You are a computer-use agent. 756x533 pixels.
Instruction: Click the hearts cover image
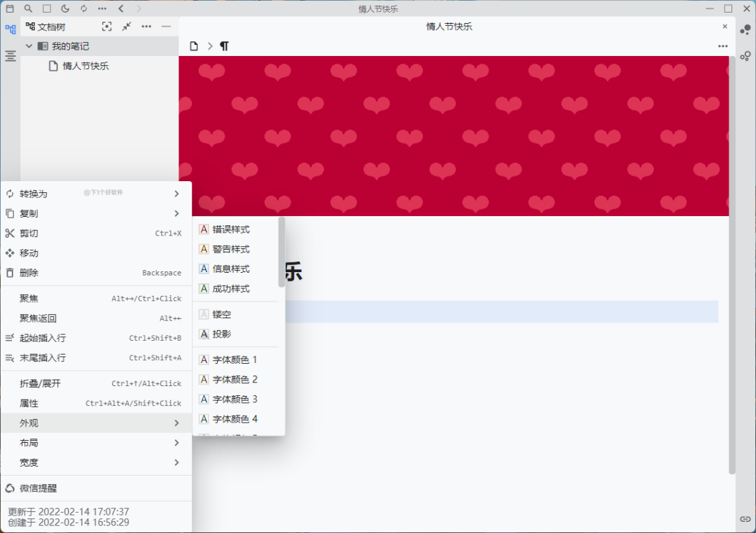coord(454,136)
